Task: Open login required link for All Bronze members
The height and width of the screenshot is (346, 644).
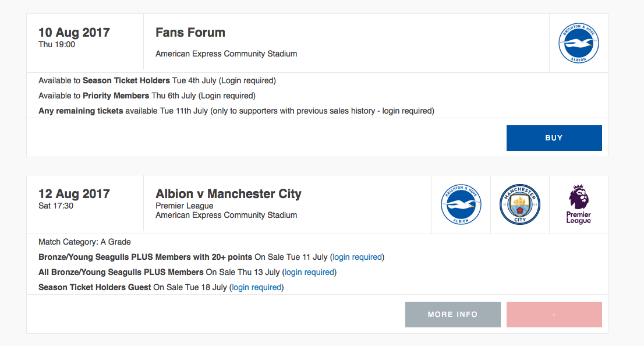Action: (309, 273)
